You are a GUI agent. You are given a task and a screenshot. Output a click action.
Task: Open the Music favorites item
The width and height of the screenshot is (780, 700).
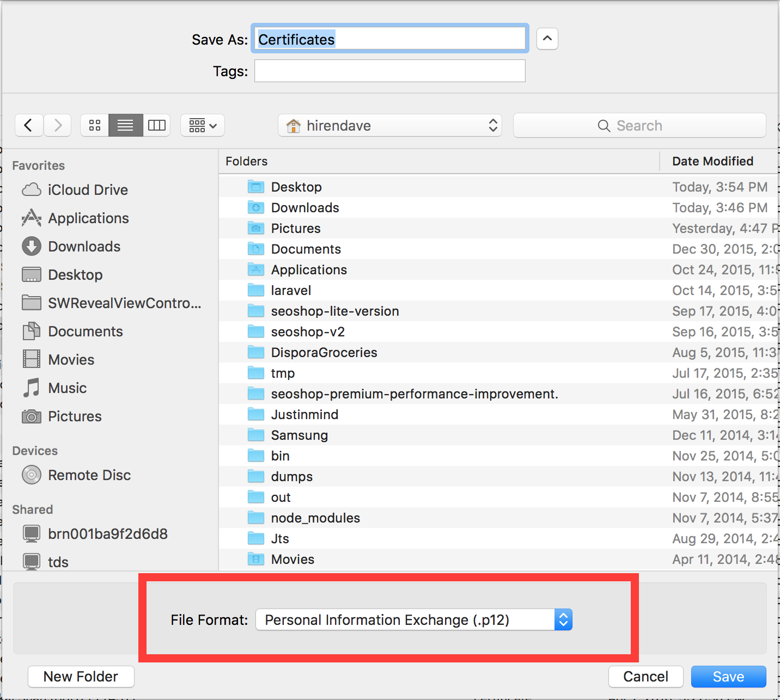click(67, 388)
